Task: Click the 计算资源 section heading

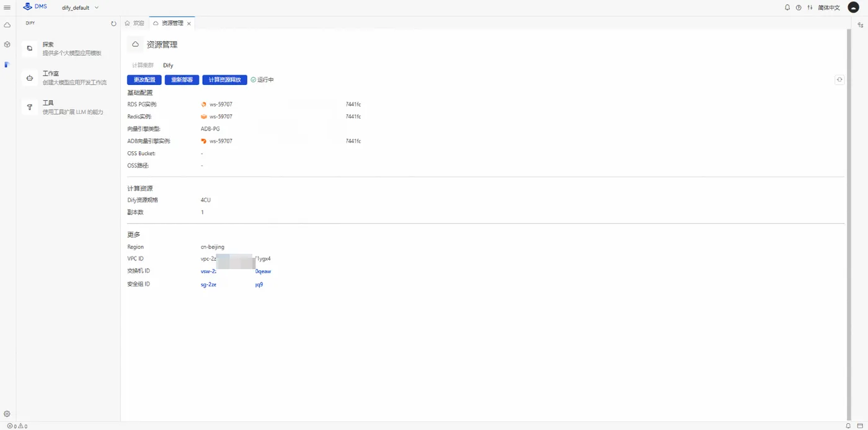Action: click(140, 188)
